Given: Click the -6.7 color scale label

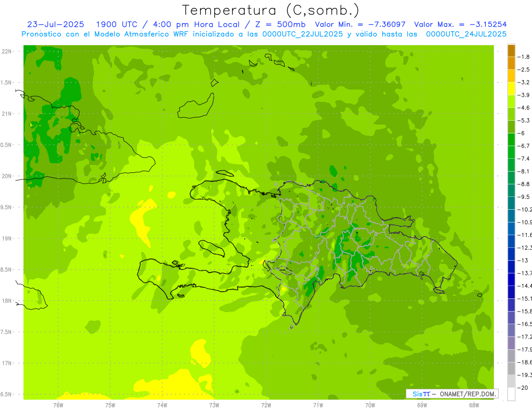Looking at the screenshot, I should 524,146.
